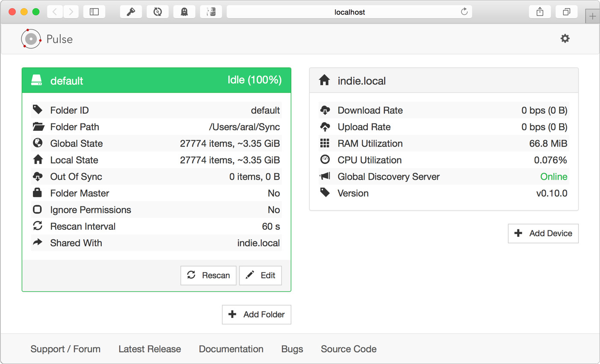
Task: Click the Pulse logo icon
Action: click(31, 39)
